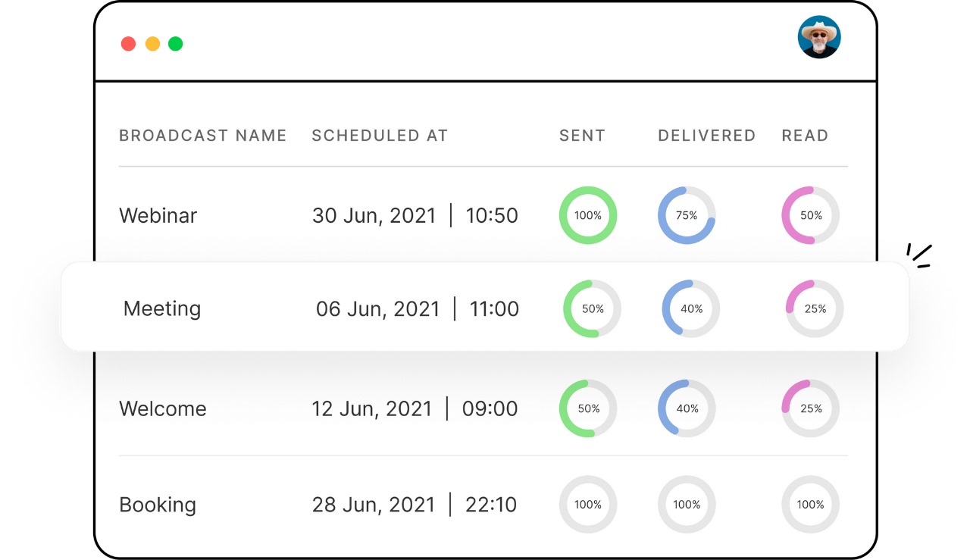Click the Delivered column header
Viewport: 970px width, 560px height.
[x=706, y=136]
